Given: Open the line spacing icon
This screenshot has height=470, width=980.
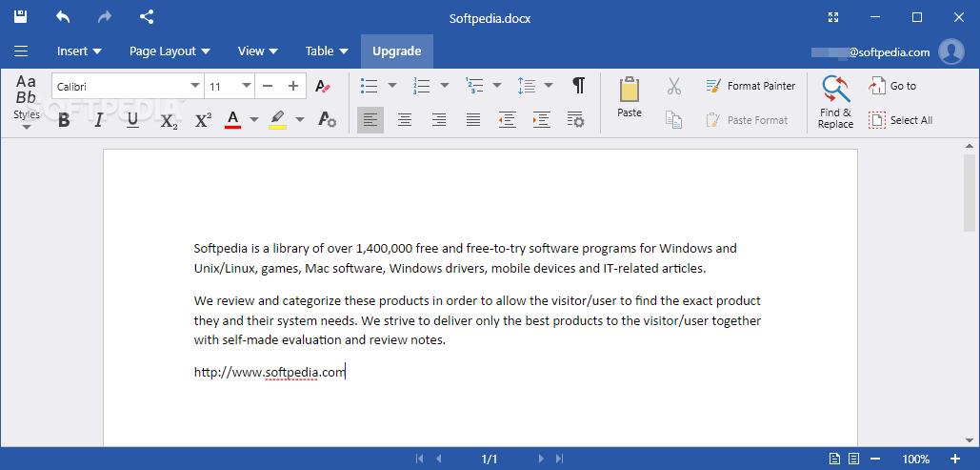Looking at the screenshot, I should coord(527,86).
